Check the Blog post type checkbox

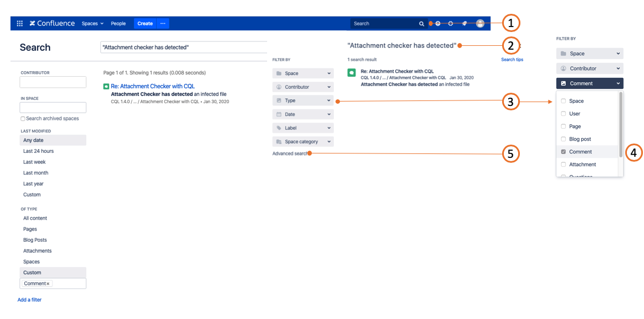coord(563,139)
